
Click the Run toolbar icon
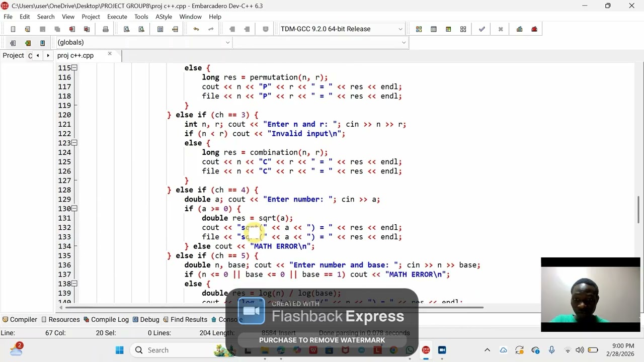click(434, 29)
